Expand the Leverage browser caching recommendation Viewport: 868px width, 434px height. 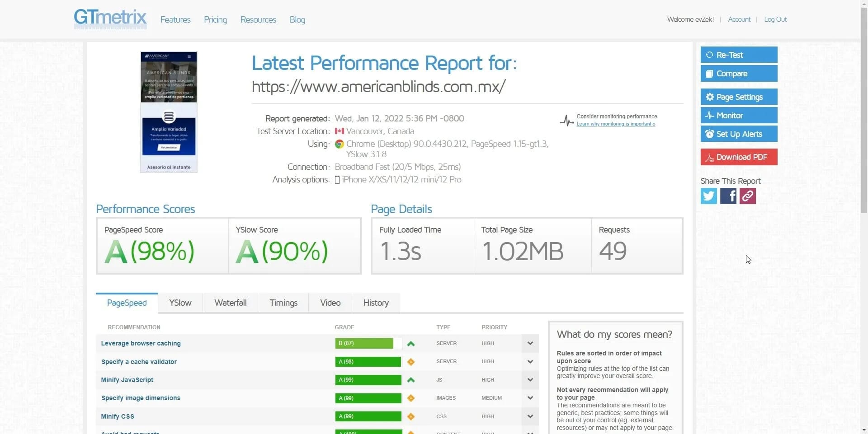point(529,343)
